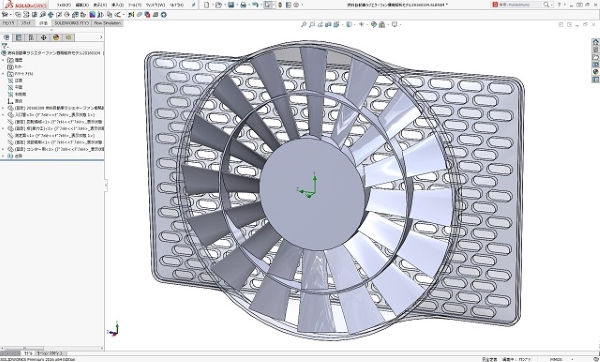Image resolution: width=600 pixels, height=362 pixels.
Task: Click the Select cursor tool
Action: pos(268,5)
